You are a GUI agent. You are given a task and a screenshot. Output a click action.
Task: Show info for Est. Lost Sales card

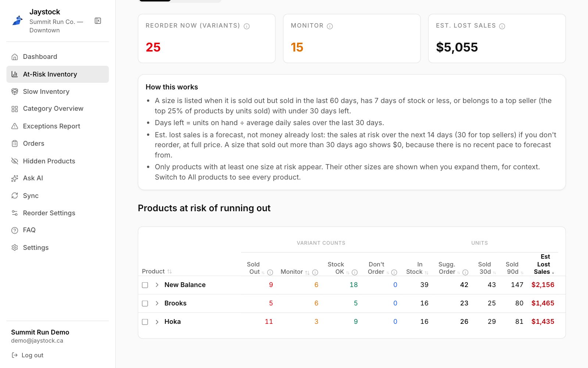pos(502,26)
